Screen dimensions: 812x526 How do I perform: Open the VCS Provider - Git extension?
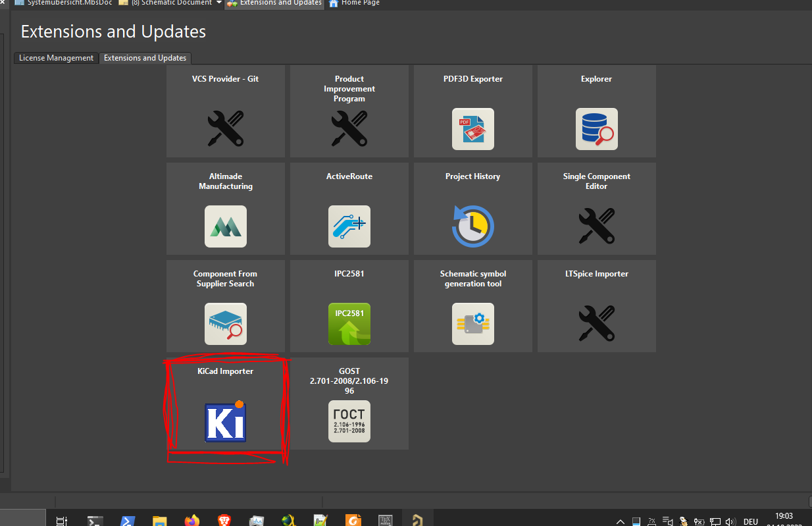pos(226,111)
